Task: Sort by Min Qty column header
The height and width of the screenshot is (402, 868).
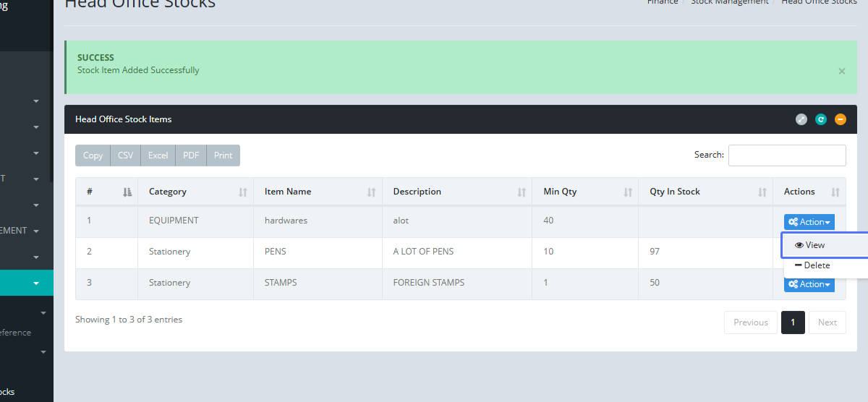Action: click(x=585, y=192)
